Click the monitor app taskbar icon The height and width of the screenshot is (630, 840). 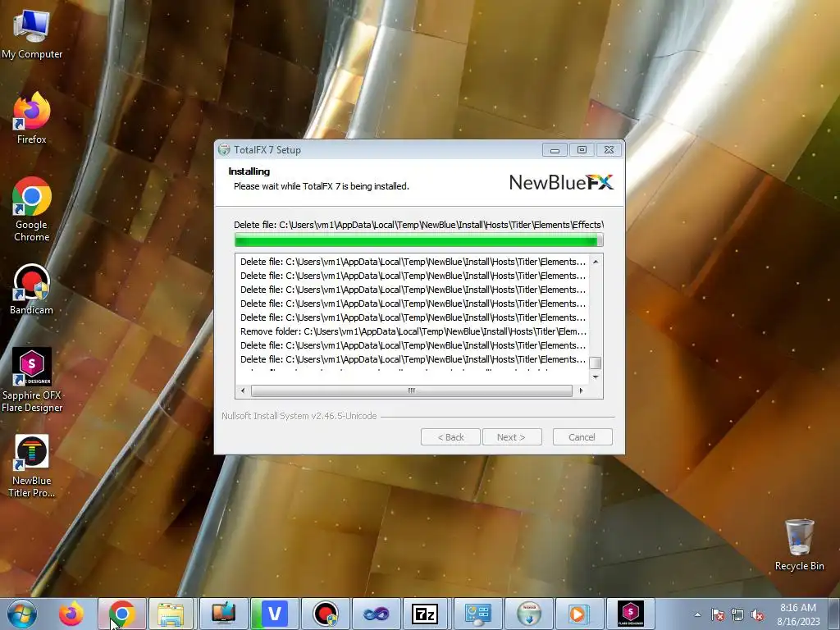pos(223,614)
